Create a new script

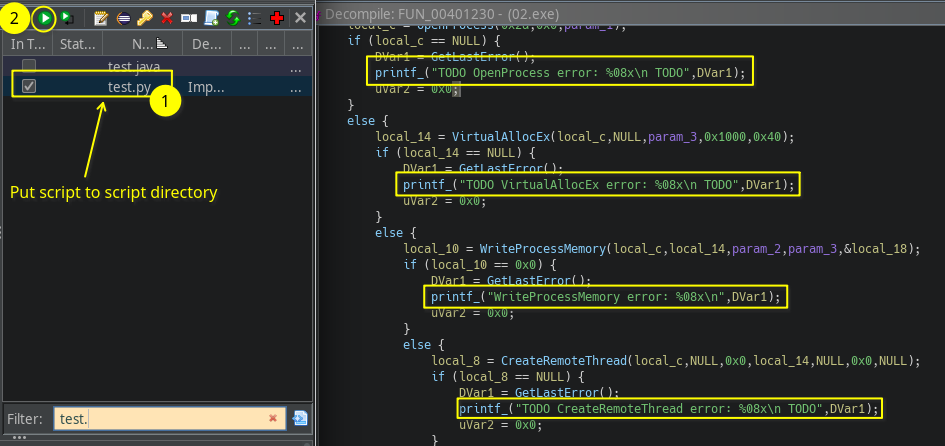(212, 19)
